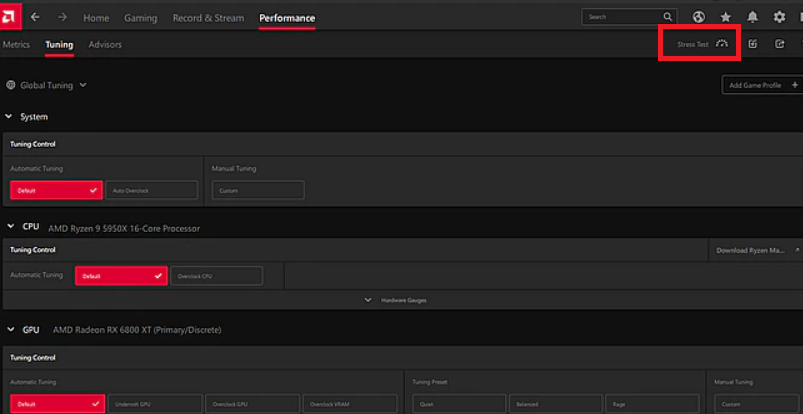Select Overclock GPU option
This screenshot has height=414, width=803.
(252, 404)
